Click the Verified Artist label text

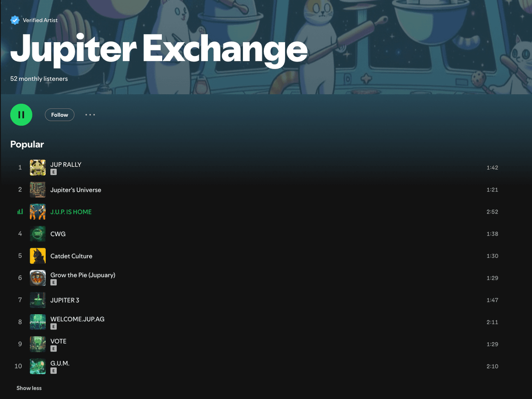coord(40,20)
